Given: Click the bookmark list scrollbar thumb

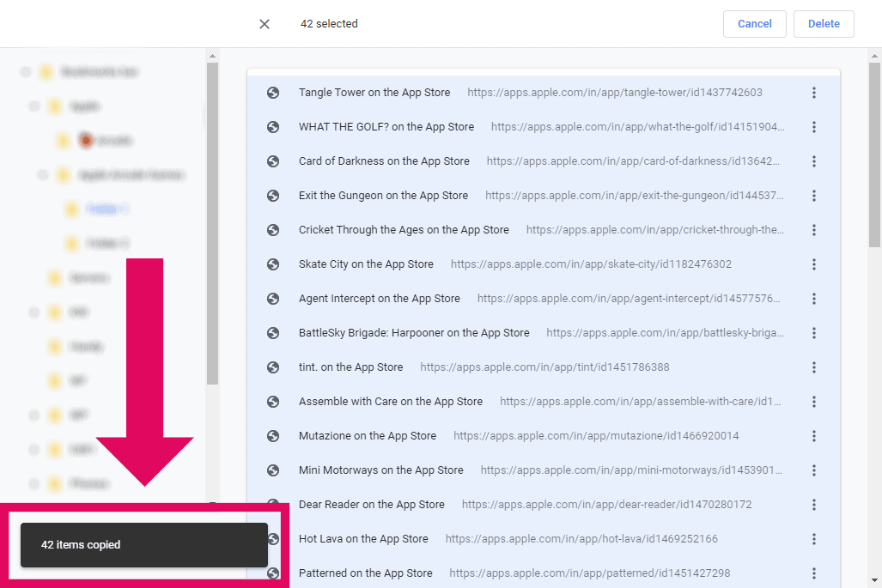Looking at the screenshot, I should (x=874, y=155).
